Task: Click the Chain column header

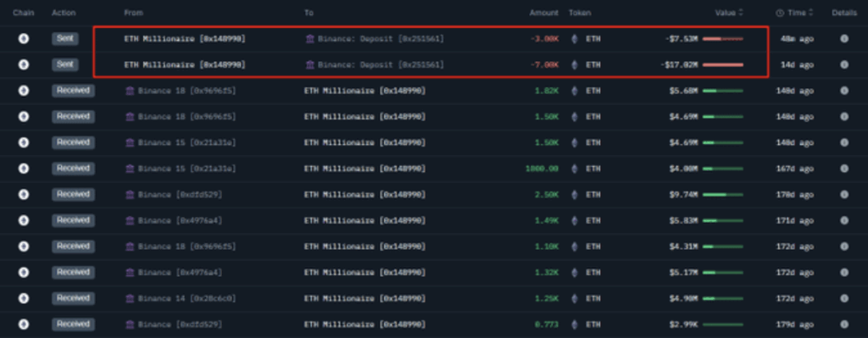Action: click(23, 13)
